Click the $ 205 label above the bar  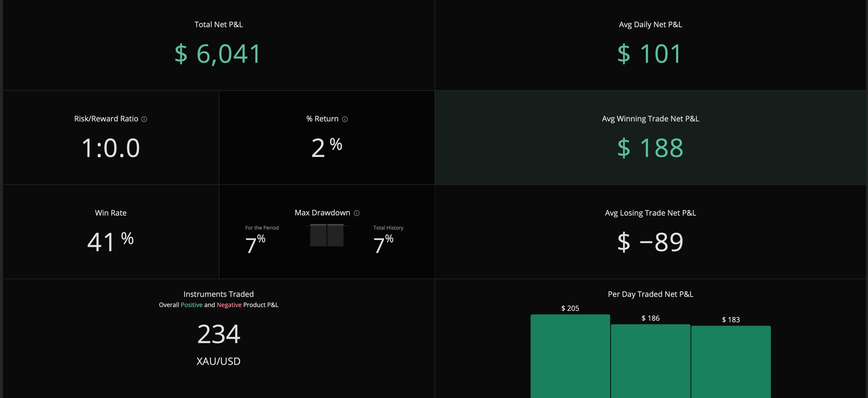(570, 308)
